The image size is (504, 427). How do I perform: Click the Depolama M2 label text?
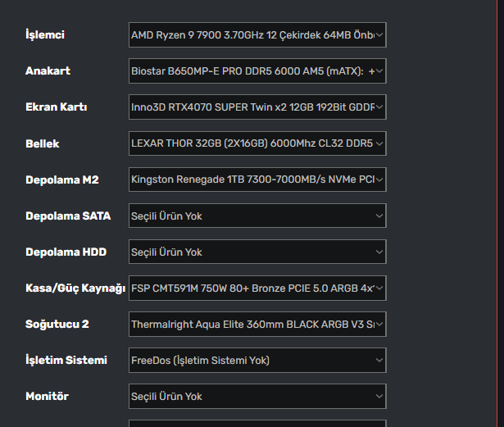click(x=61, y=179)
